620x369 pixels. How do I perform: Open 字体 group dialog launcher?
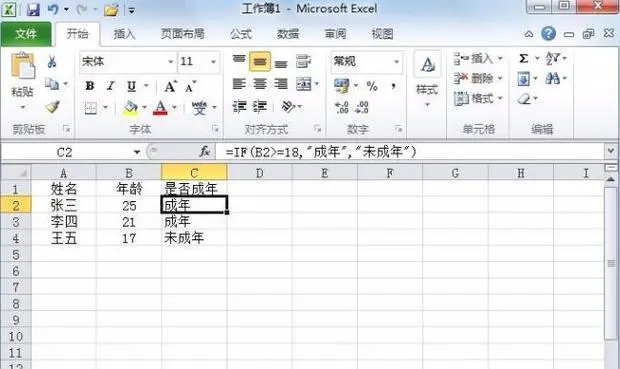pyautogui.click(x=215, y=129)
